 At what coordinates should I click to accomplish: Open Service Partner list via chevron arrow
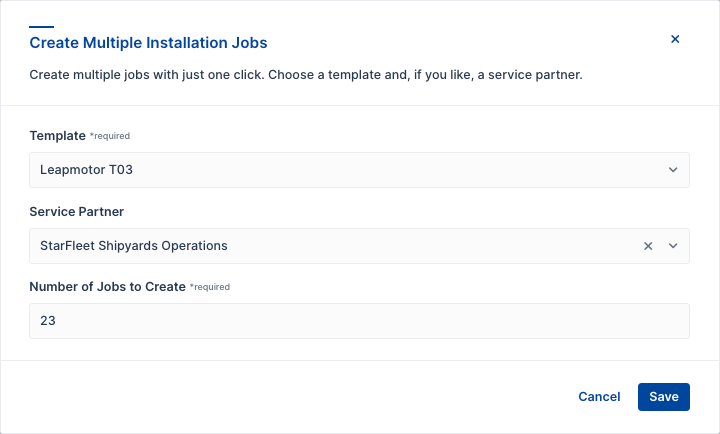click(673, 246)
